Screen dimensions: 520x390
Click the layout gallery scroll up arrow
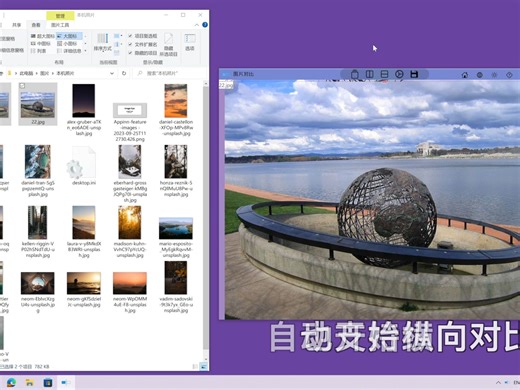pyautogui.click(x=85, y=36)
